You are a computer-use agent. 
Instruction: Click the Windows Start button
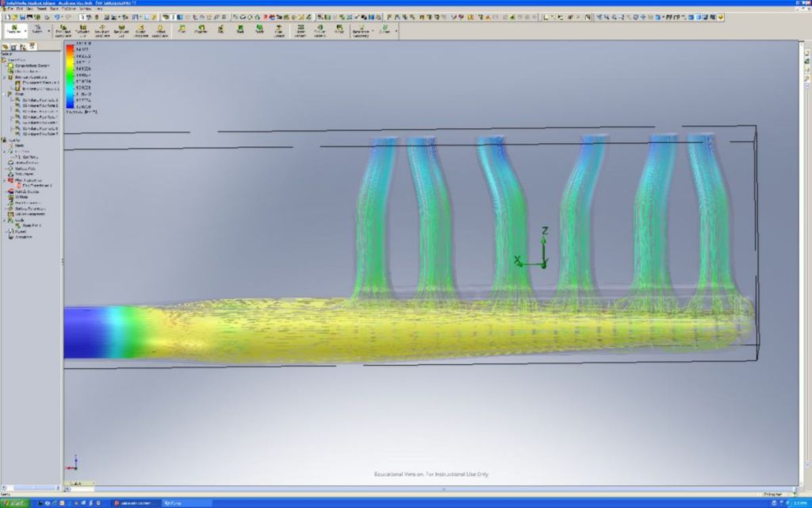[13, 503]
